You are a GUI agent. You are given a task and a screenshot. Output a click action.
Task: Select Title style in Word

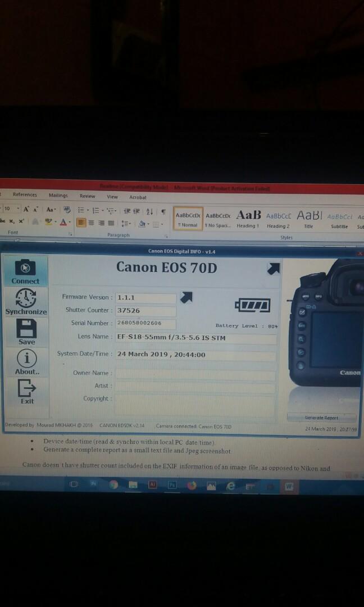(x=309, y=220)
